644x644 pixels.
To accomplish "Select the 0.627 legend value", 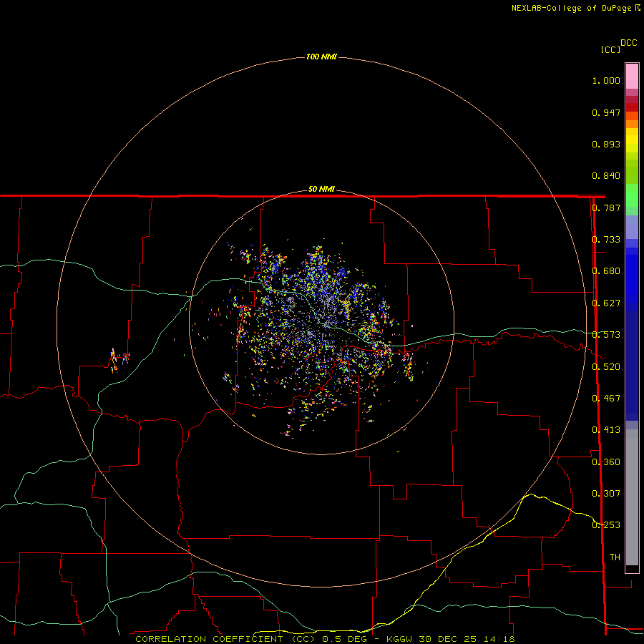I will click(606, 303).
